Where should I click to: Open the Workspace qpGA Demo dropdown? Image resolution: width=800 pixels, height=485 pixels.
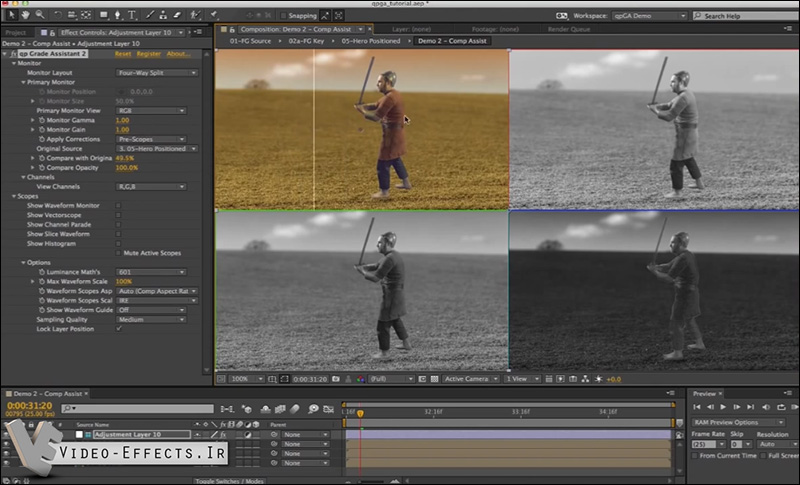point(649,16)
